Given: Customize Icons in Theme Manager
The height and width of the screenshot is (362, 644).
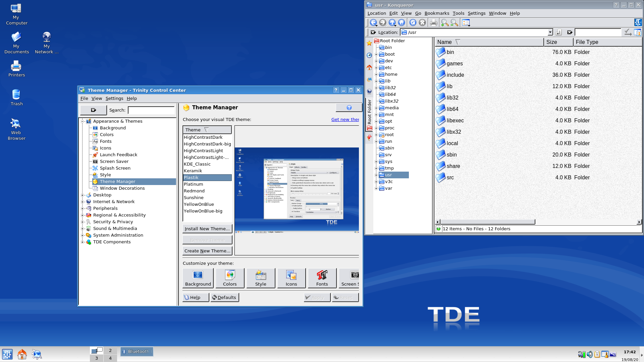Looking at the screenshot, I should click(x=291, y=278).
